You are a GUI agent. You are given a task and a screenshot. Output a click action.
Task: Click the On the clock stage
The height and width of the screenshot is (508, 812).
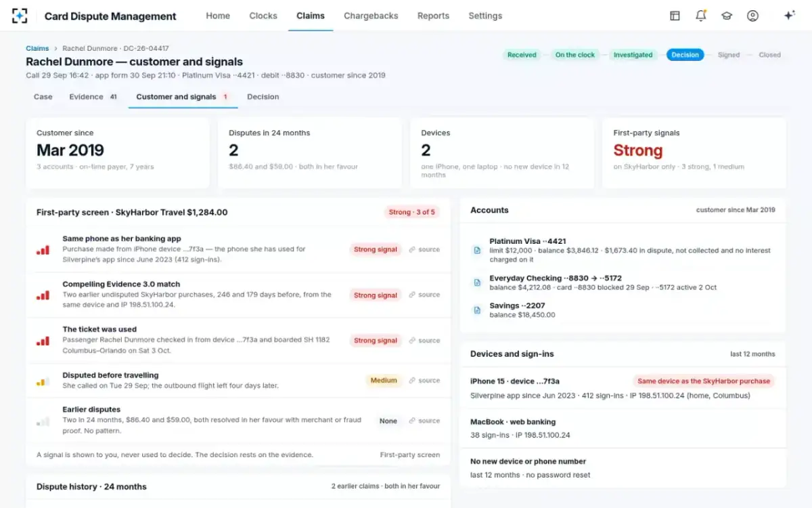[575, 55]
